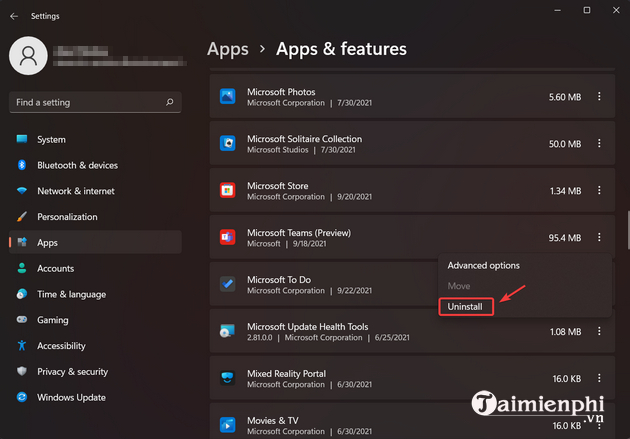The image size is (630, 439).
Task: Click the 95.4 MB size value
Action: click(x=565, y=238)
